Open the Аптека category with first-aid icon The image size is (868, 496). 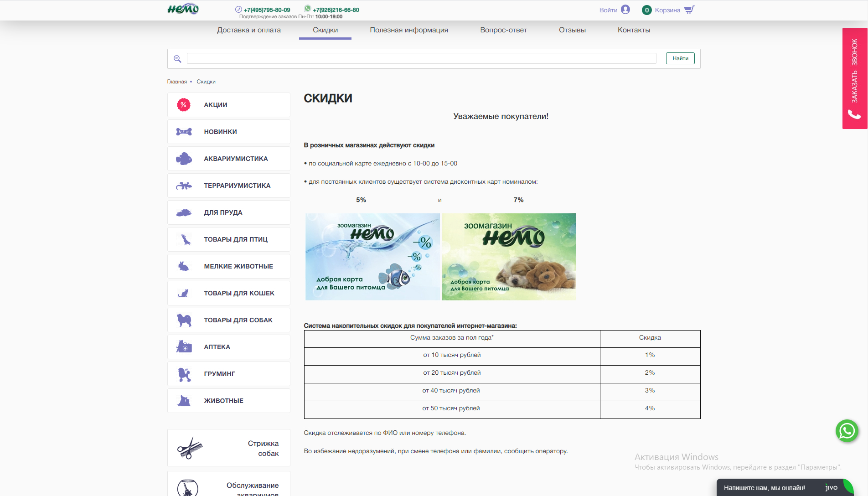click(x=228, y=347)
